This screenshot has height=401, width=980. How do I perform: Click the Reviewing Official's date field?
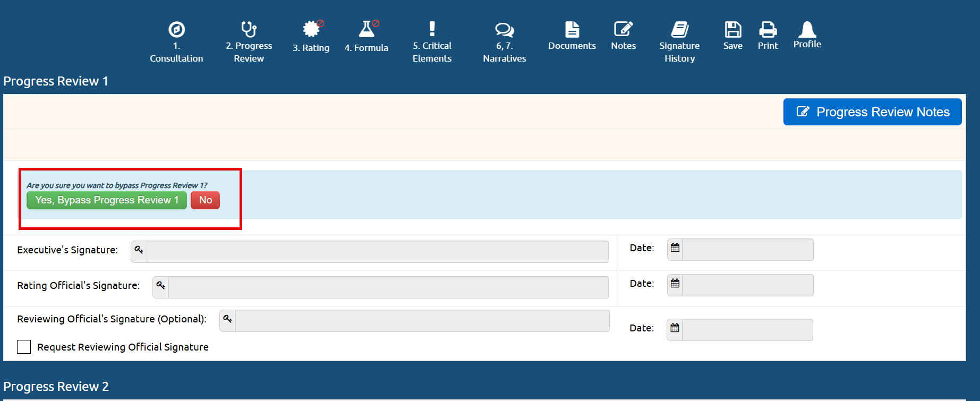(x=747, y=330)
